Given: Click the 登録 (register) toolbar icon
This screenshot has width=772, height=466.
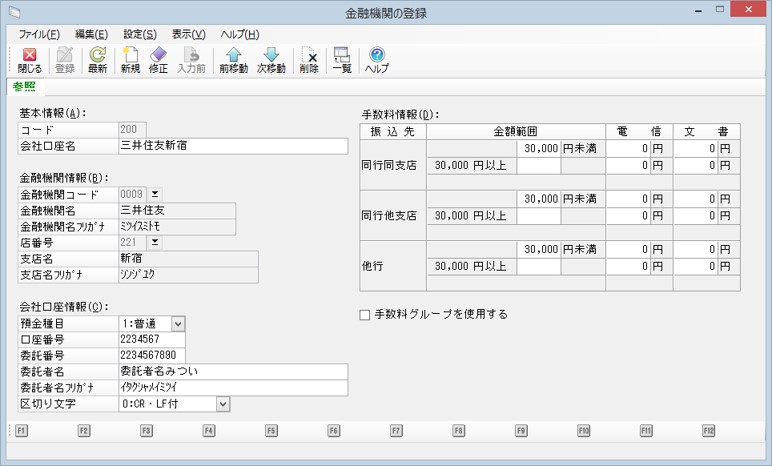Looking at the screenshot, I should coord(64,61).
